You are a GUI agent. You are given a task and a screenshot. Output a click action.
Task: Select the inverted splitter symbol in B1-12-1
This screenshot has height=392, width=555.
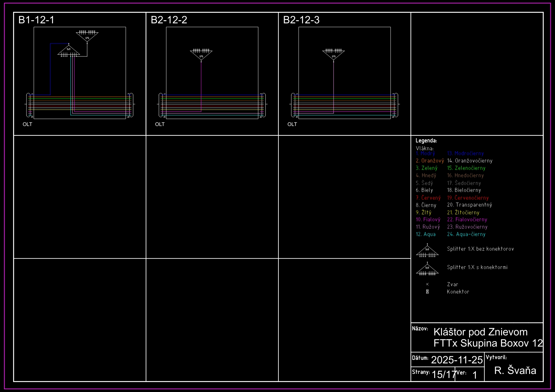87,35
